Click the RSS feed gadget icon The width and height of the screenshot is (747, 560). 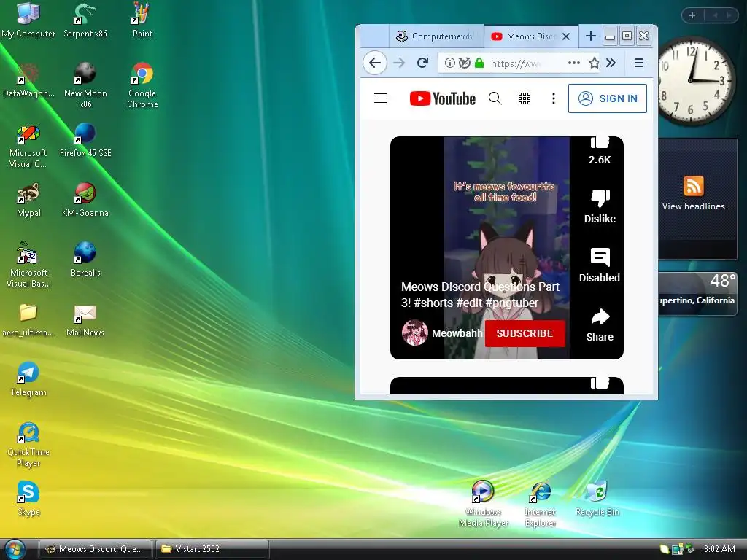pyautogui.click(x=693, y=186)
